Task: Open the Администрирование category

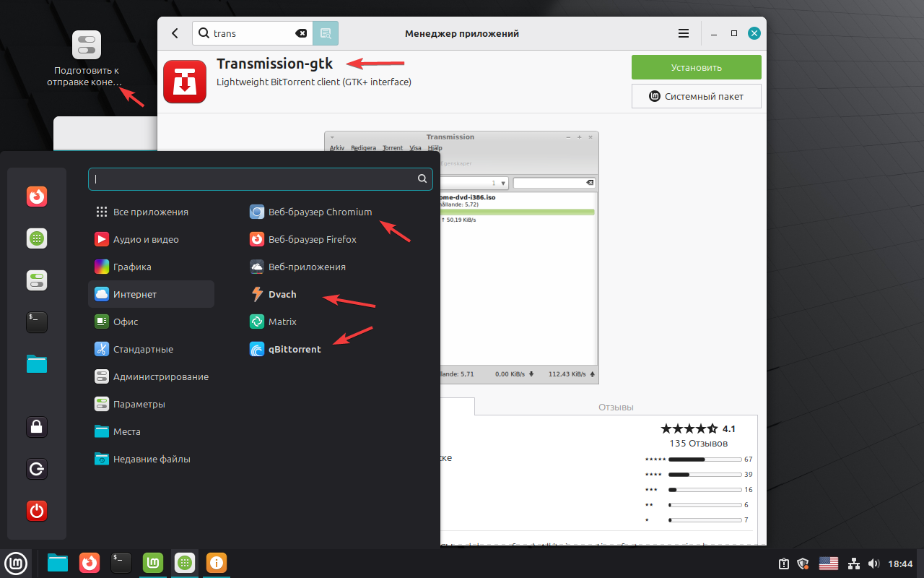Action: coord(151,376)
